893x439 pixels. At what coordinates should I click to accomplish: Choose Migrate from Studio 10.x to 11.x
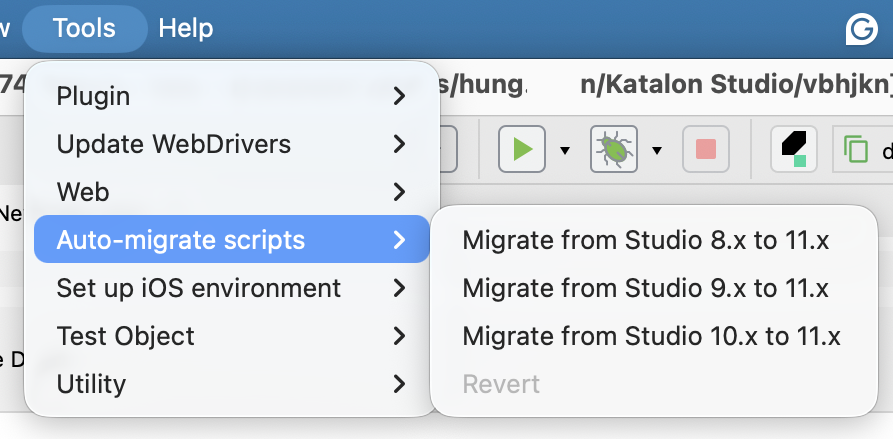pos(654,335)
